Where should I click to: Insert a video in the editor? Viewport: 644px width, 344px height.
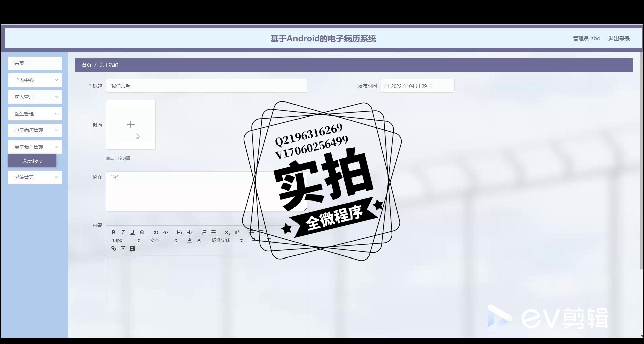(132, 248)
